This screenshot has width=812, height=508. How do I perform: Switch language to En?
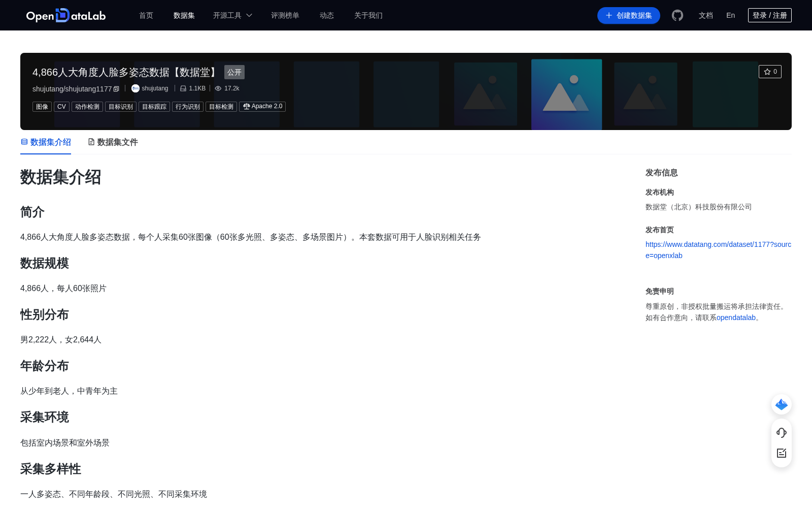[731, 15]
